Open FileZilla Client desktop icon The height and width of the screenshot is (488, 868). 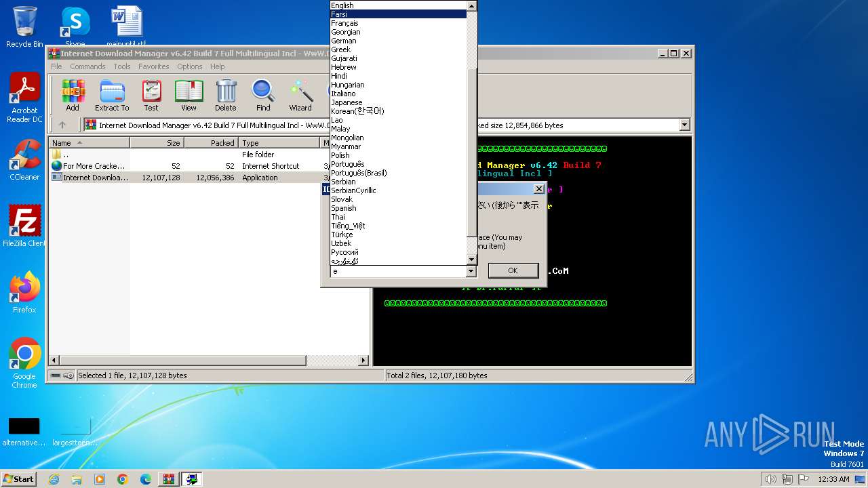(24, 226)
